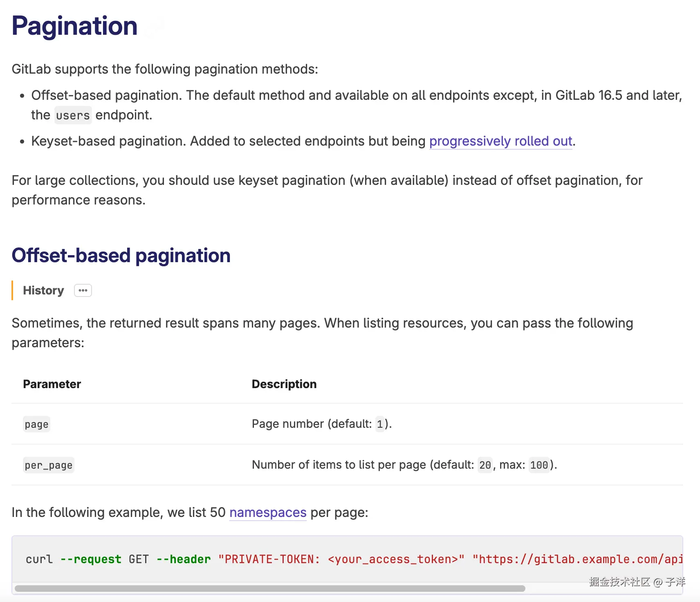This screenshot has width=700, height=602.
Task: Click the code block horizontal scrollbar
Action: [x=270, y=589]
